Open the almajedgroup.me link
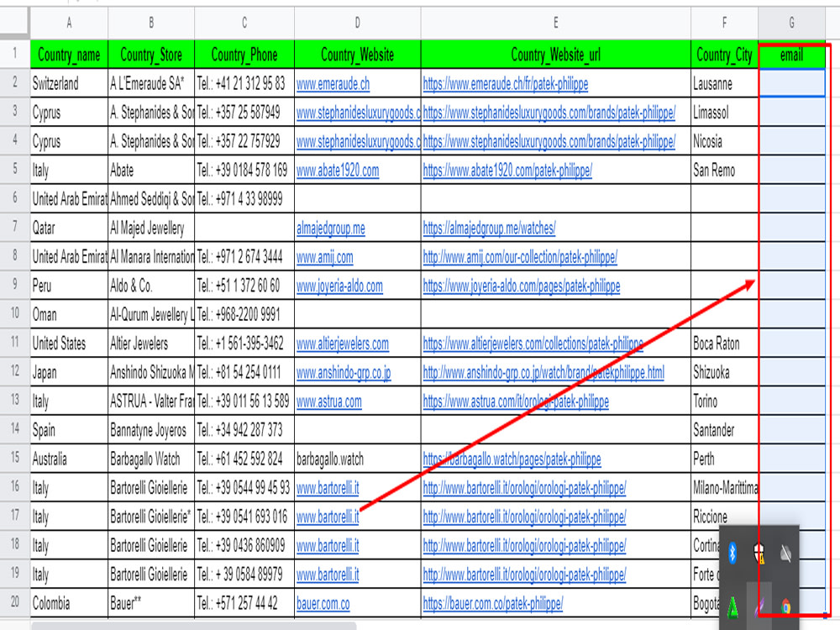 [330, 228]
